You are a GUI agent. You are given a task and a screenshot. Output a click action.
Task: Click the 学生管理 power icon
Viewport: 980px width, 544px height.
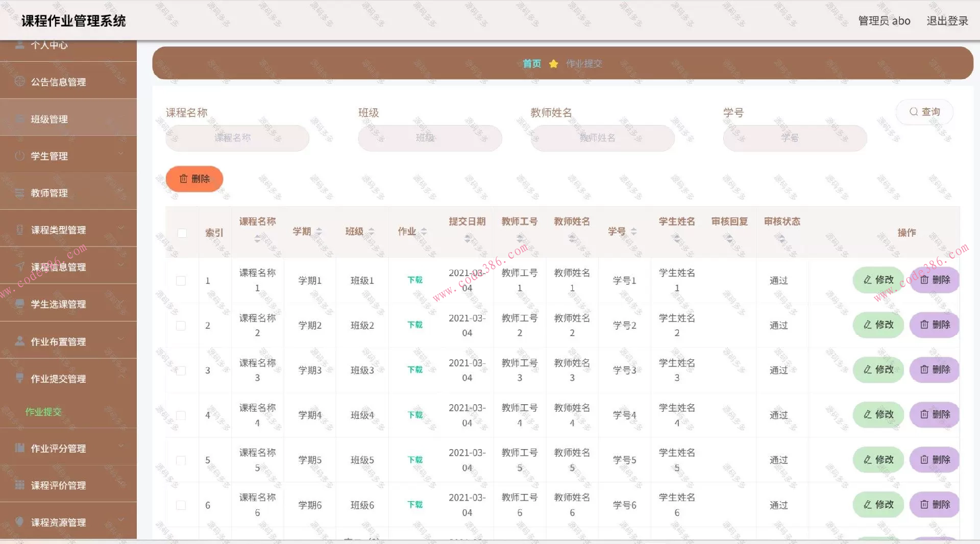20,156
